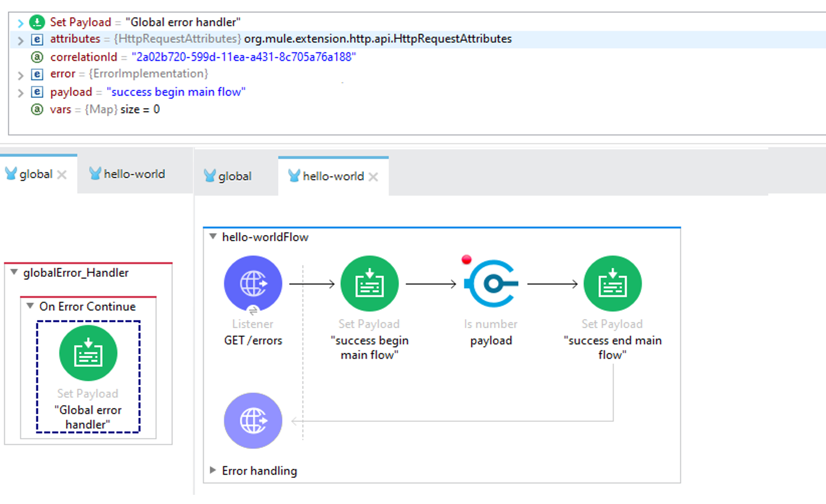826x504 pixels.
Task: Click the 'success end main flow' Set Payload icon
Action: (612, 283)
